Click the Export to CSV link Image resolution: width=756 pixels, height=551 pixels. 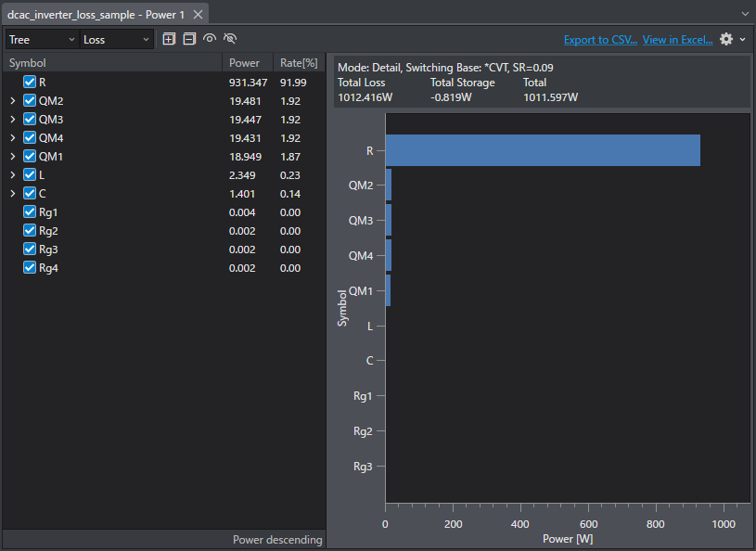tap(600, 40)
